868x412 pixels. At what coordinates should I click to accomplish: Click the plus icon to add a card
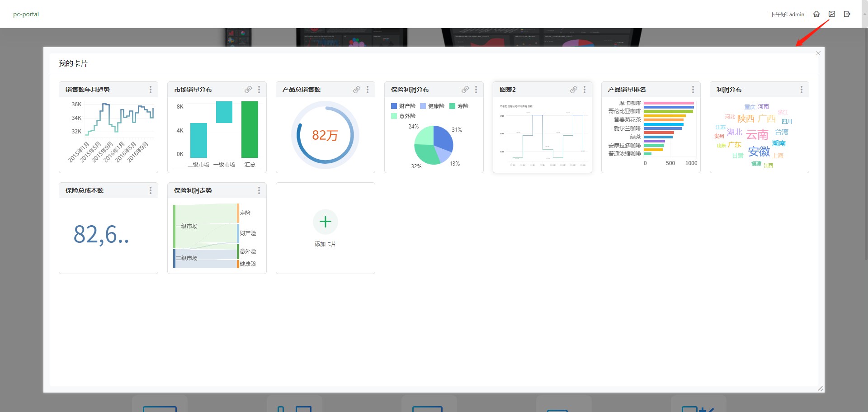click(x=325, y=222)
